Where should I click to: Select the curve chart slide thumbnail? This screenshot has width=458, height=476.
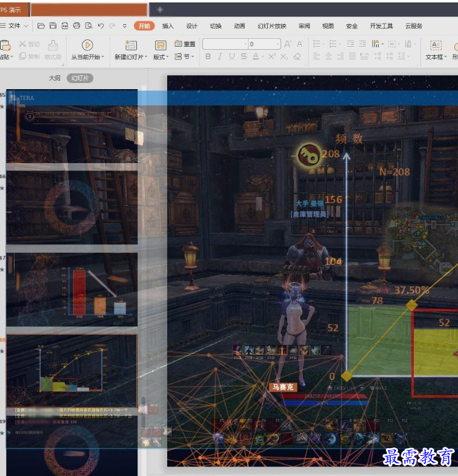(x=71, y=371)
